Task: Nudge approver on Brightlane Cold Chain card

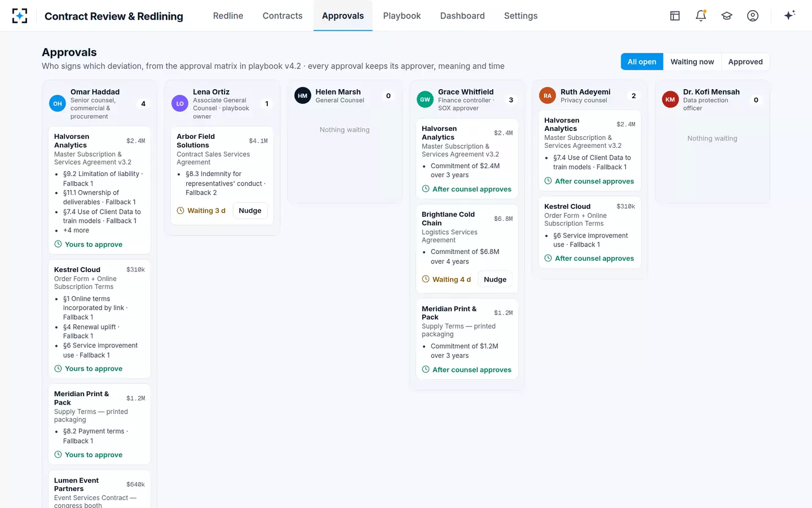Action: click(495, 279)
